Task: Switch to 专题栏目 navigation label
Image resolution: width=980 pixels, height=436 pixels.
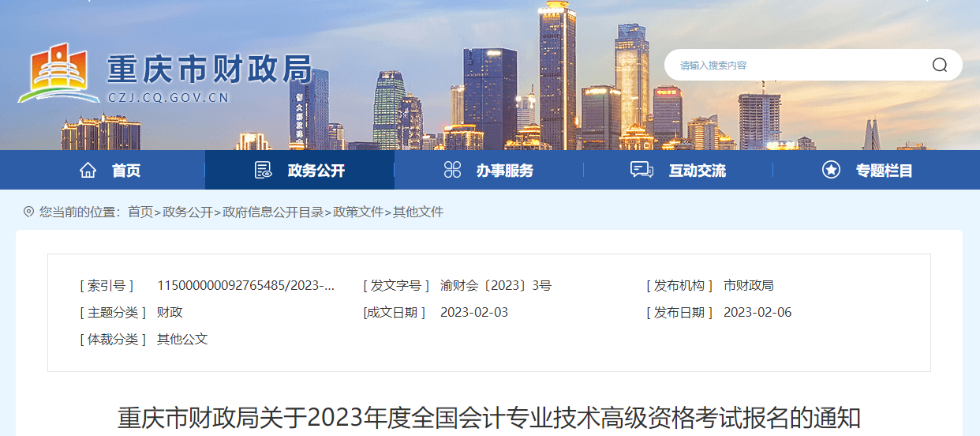Action: point(884,171)
